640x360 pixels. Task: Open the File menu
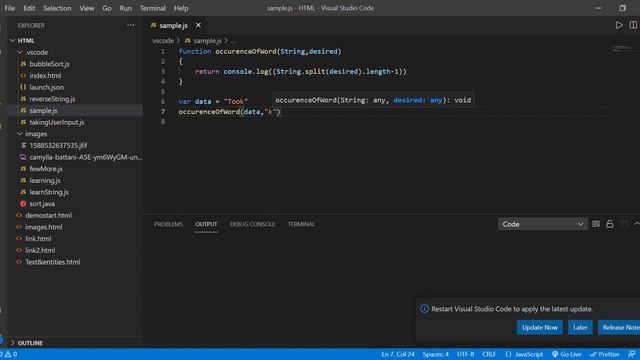(x=10, y=8)
